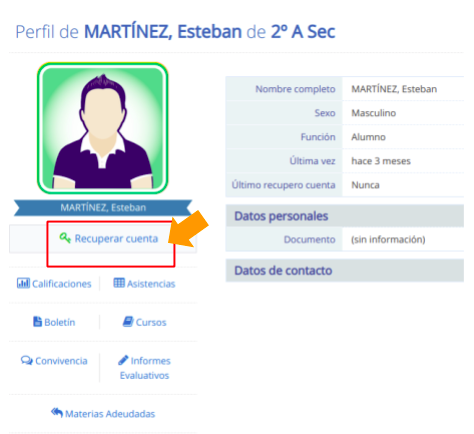Click the student's profile avatar picture
The width and height of the screenshot is (474, 434).
(103, 128)
